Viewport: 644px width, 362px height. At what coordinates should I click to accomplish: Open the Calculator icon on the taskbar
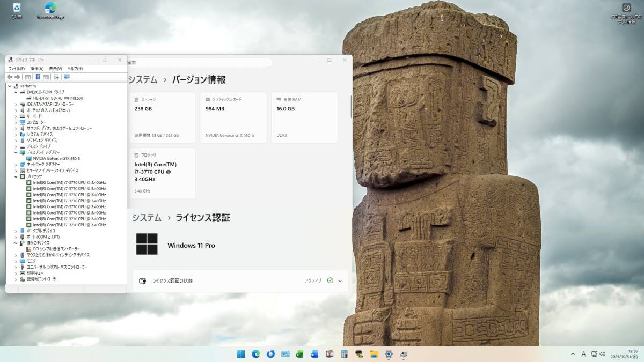click(x=344, y=354)
